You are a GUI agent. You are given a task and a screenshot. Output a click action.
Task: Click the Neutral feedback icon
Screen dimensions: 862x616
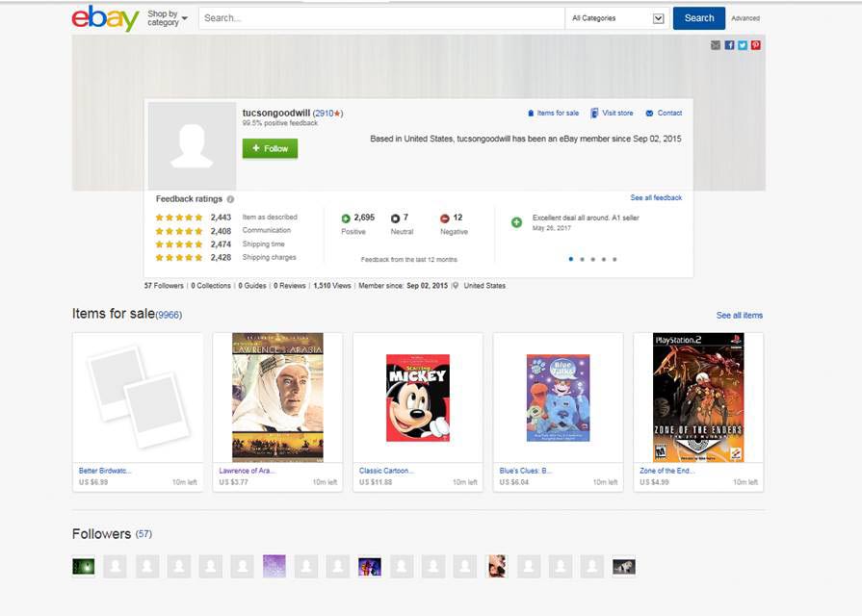[395, 218]
